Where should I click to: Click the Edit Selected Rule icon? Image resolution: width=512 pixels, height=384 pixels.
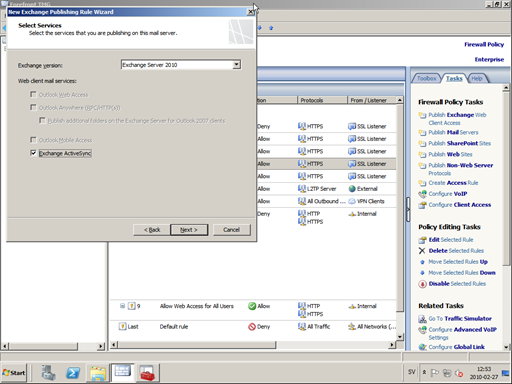tap(422, 240)
